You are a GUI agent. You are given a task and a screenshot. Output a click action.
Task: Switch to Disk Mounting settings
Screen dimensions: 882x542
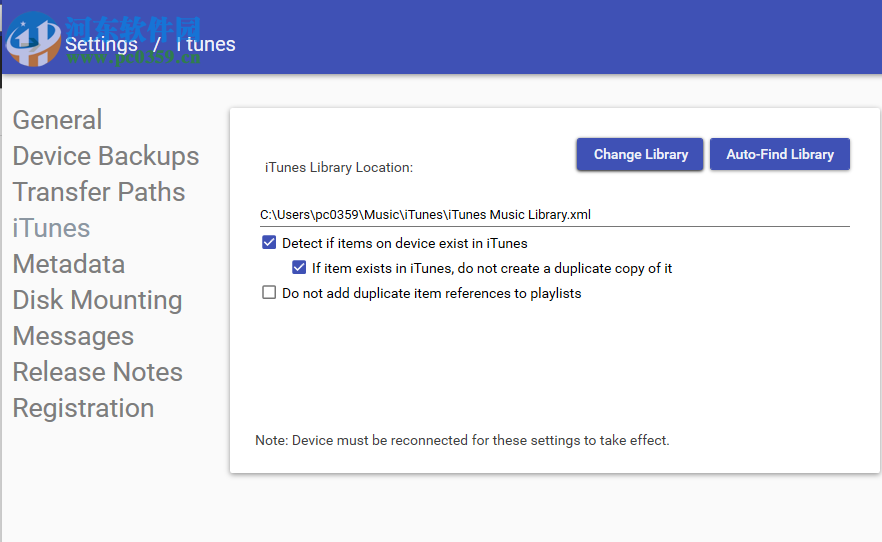[97, 300]
